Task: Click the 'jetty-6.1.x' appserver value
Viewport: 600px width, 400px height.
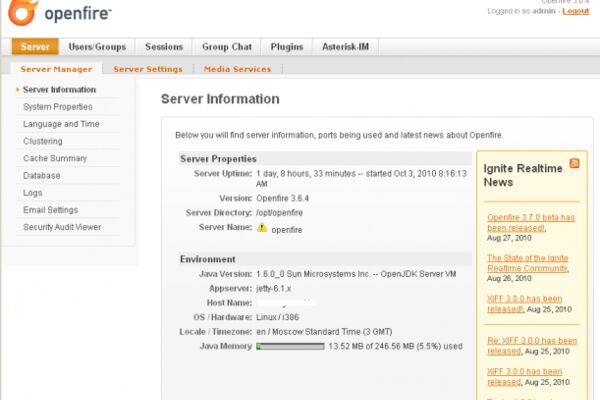Action: tap(274, 289)
